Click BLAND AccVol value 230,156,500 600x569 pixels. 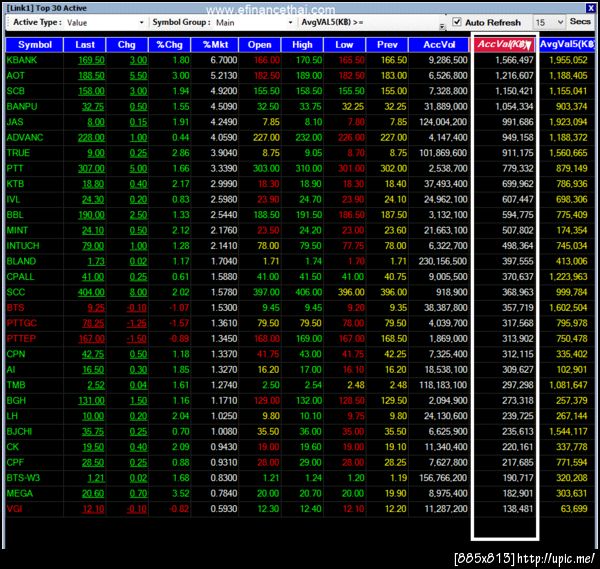tap(443, 261)
